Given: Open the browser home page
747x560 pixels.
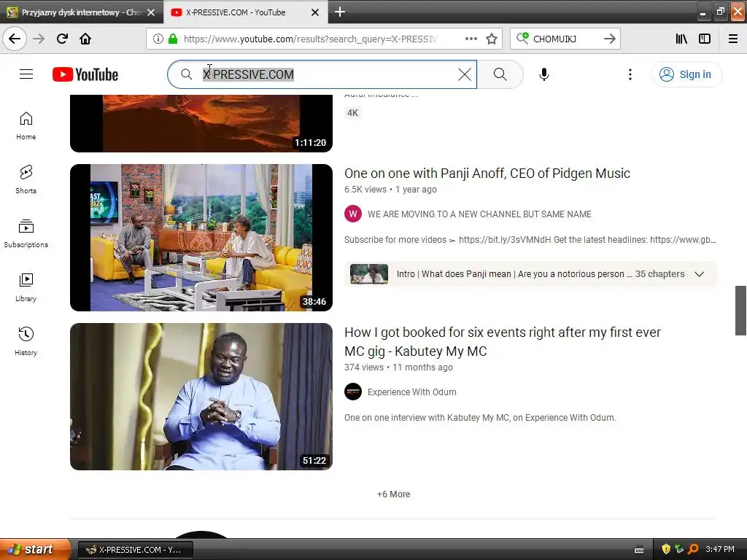Looking at the screenshot, I should pyautogui.click(x=85, y=39).
